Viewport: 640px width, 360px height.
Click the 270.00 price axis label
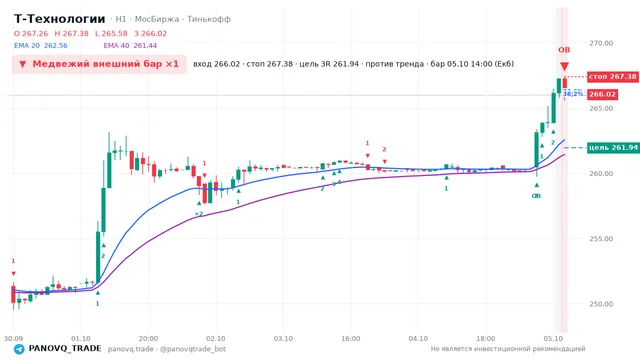point(601,43)
